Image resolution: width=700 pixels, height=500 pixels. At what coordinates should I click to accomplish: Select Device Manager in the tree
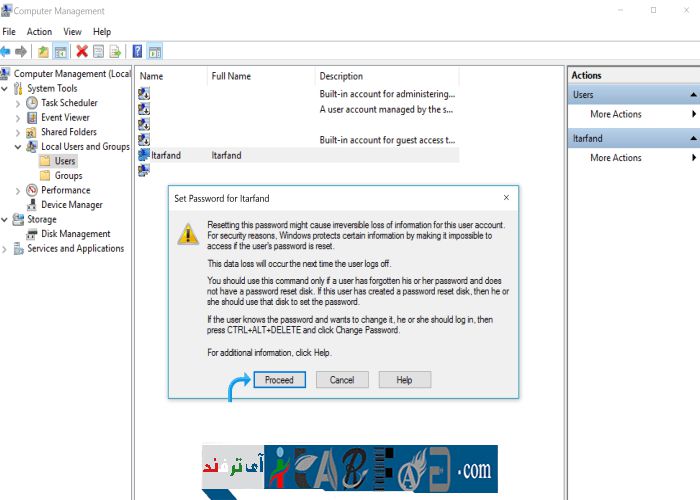click(71, 205)
